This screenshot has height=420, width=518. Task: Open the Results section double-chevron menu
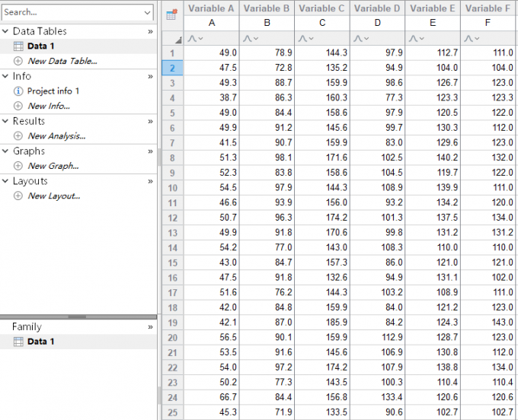click(x=150, y=121)
